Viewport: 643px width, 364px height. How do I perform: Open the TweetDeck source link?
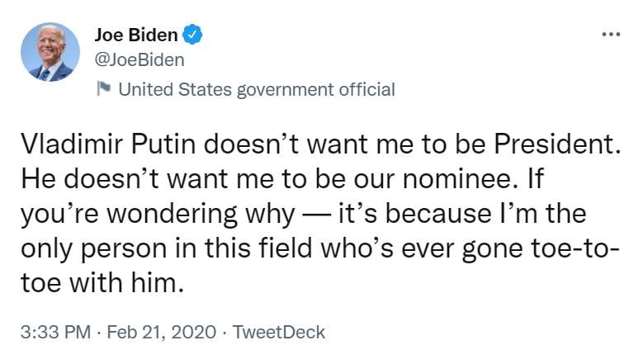click(279, 333)
